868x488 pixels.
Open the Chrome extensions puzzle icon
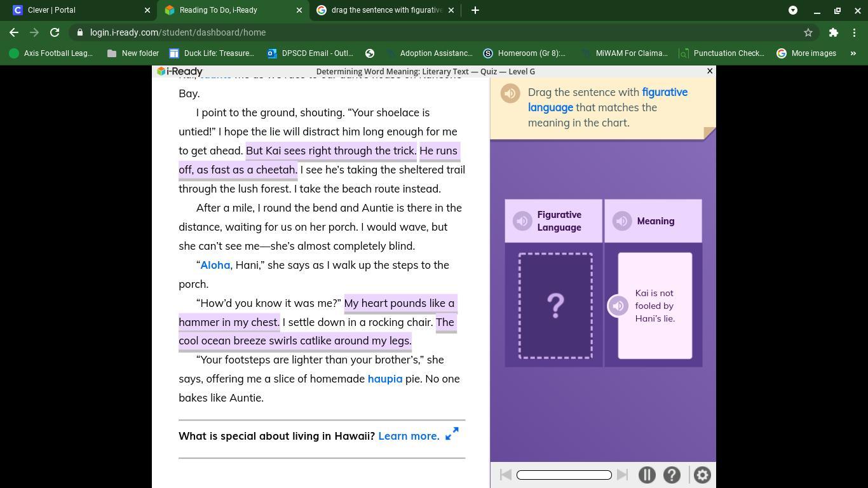(x=833, y=32)
